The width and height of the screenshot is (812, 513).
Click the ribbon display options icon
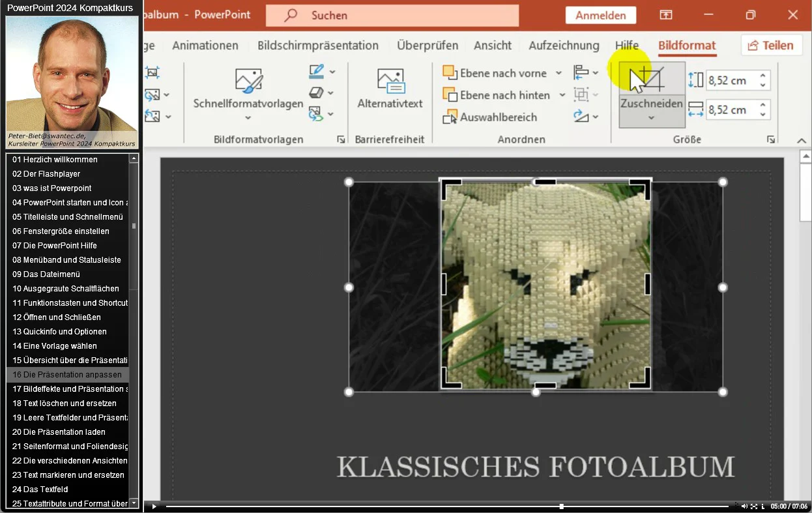(x=665, y=15)
